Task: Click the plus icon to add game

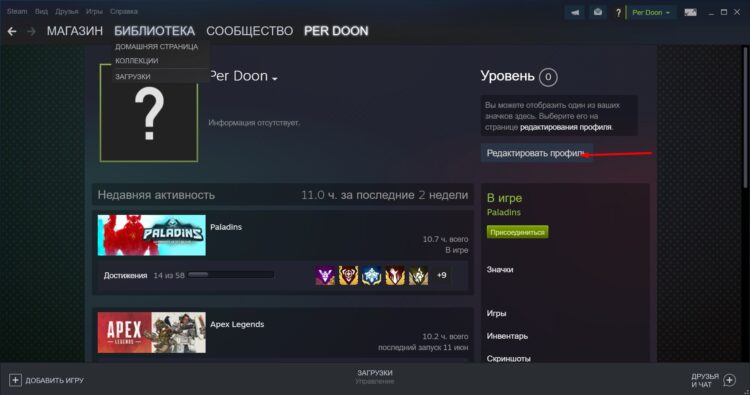Action: (x=15, y=380)
